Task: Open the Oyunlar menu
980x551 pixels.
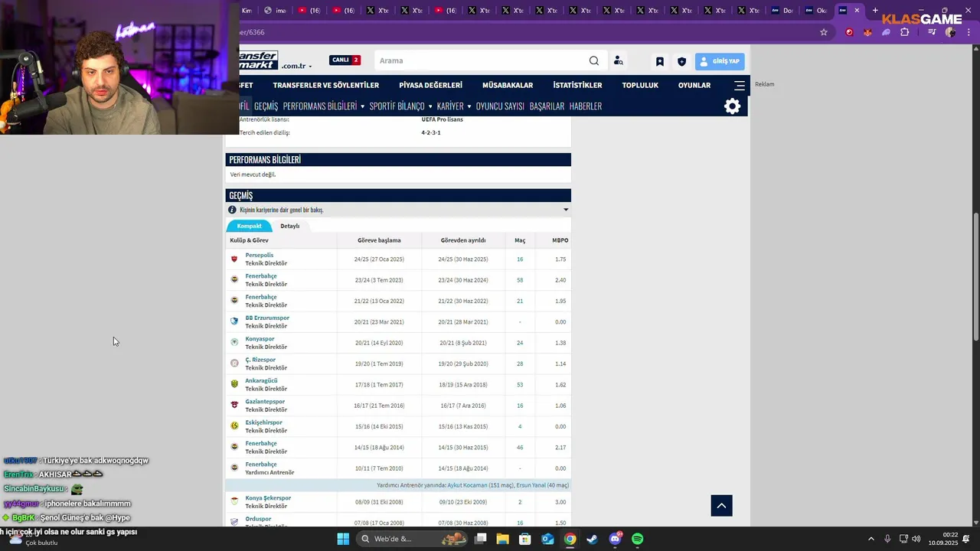Action: tap(694, 86)
